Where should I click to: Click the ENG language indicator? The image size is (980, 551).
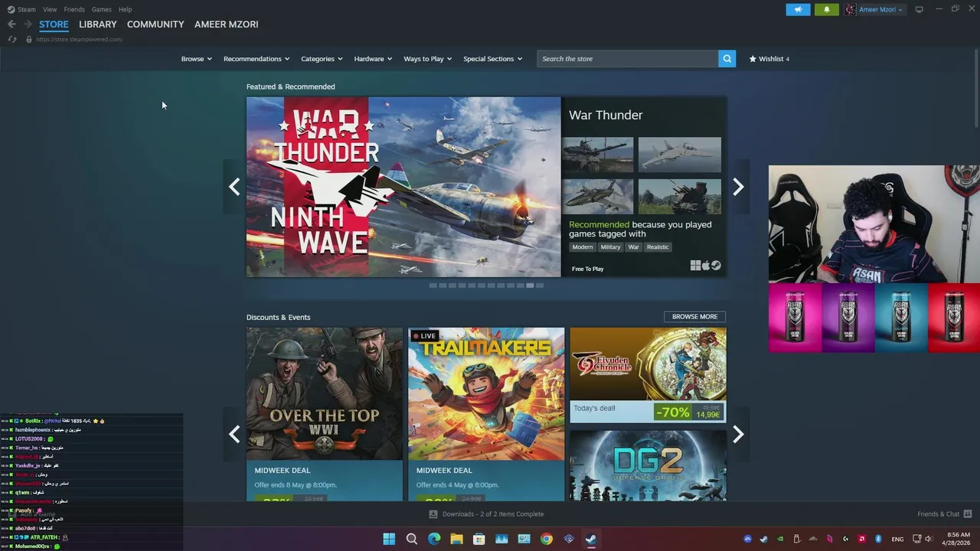click(x=897, y=539)
